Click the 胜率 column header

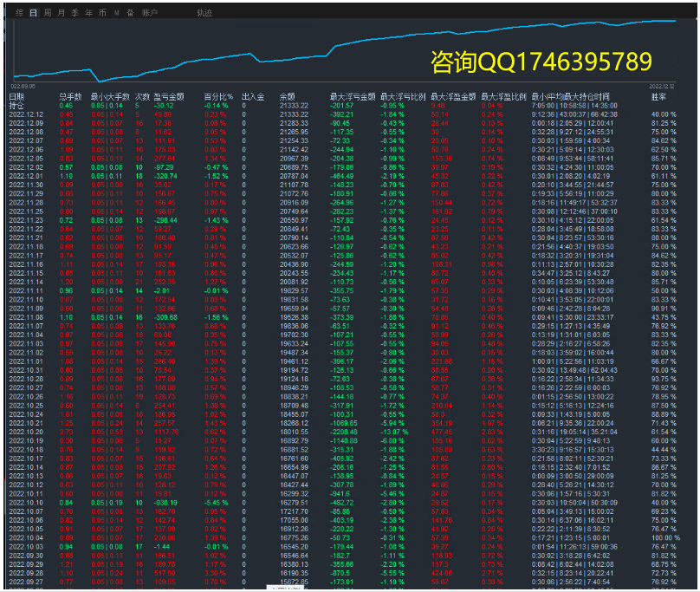coord(658,97)
